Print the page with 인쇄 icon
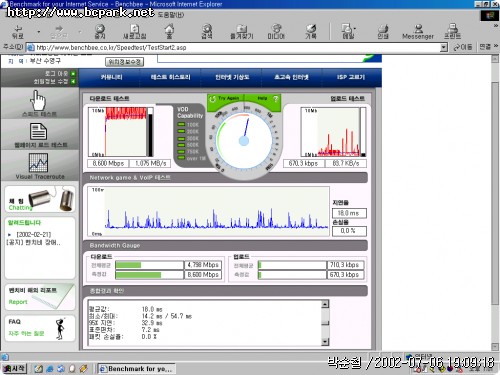 coord(383,32)
